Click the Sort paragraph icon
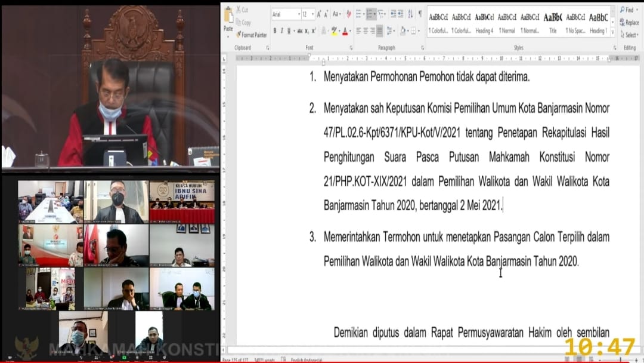Screen dimensions: 644x363 point(410,14)
